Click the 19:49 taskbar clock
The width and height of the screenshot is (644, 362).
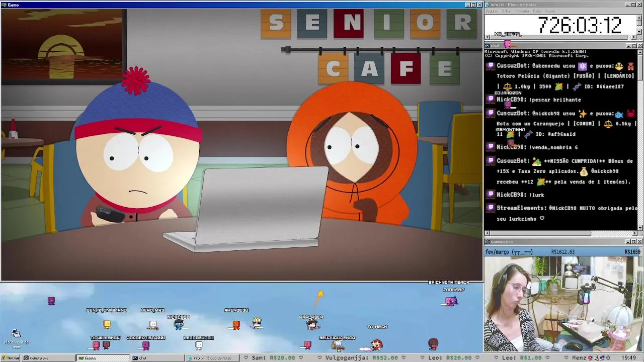click(x=628, y=358)
